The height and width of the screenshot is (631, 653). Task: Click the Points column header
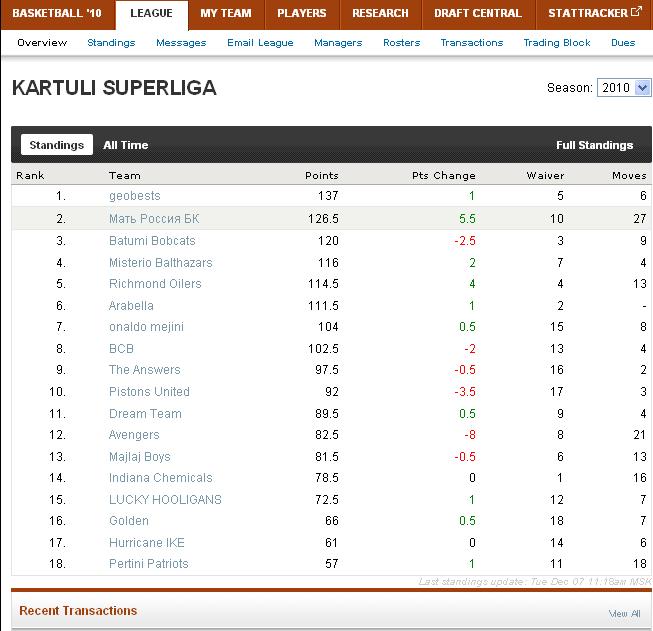tap(322, 176)
